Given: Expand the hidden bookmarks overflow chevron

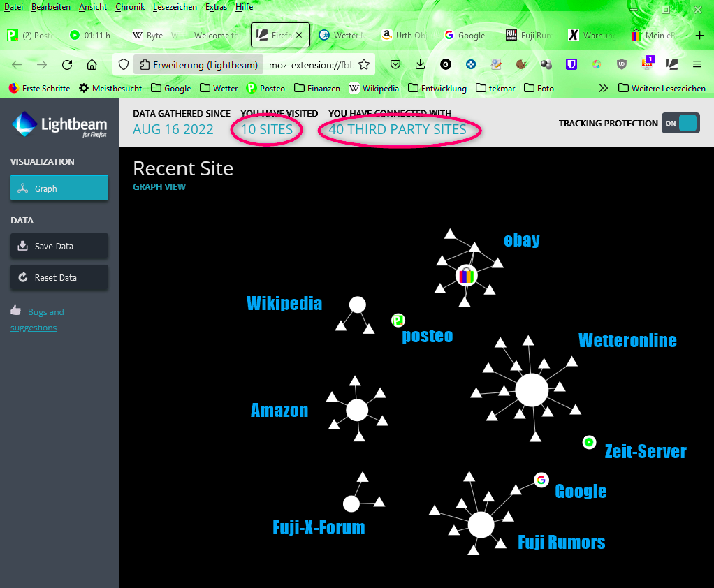Looking at the screenshot, I should click(x=604, y=89).
